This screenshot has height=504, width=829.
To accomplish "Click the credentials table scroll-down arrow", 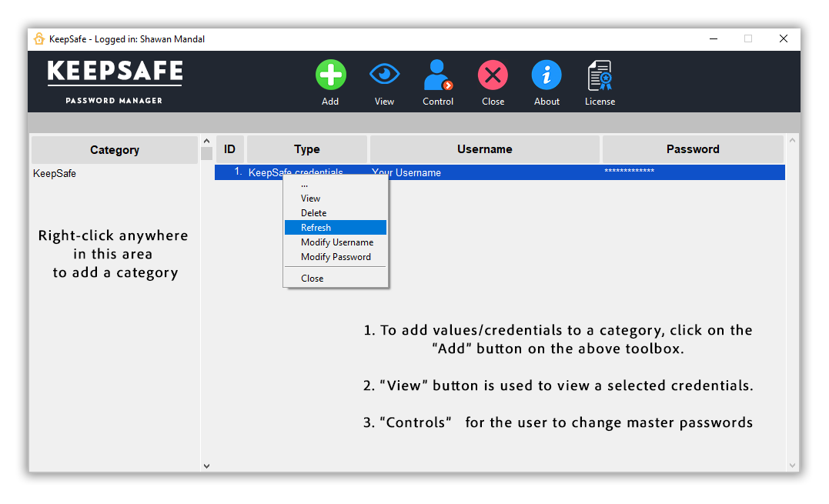I will click(x=792, y=466).
